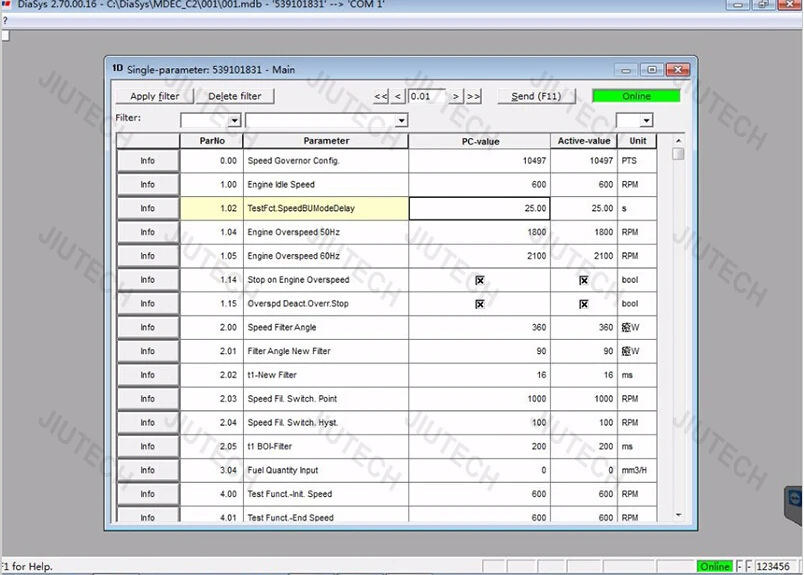Click the TeamViewer side panel tab icon

[794, 500]
